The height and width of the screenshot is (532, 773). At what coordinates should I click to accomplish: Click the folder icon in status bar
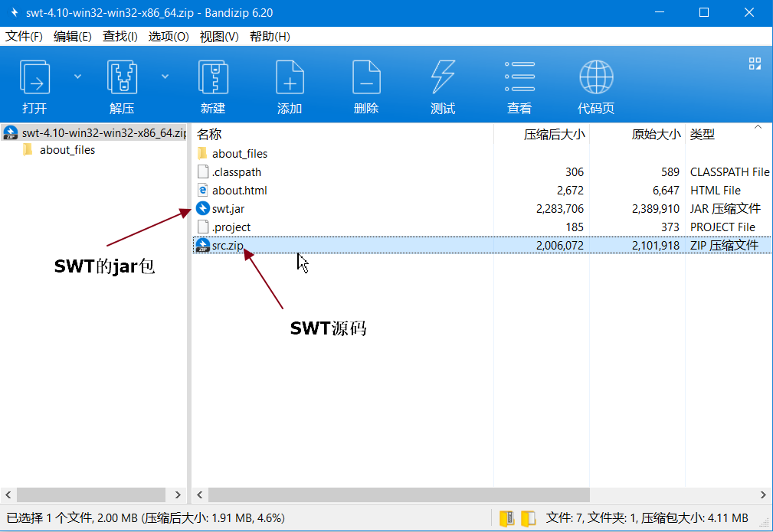click(x=528, y=518)
